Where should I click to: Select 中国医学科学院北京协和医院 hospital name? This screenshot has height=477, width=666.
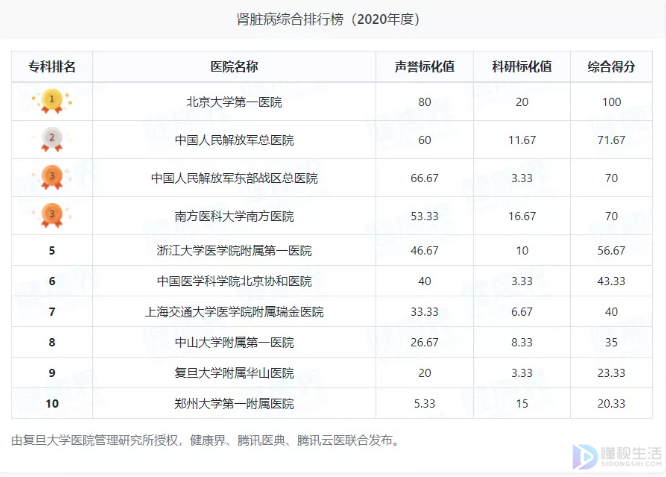pos(234,281)
